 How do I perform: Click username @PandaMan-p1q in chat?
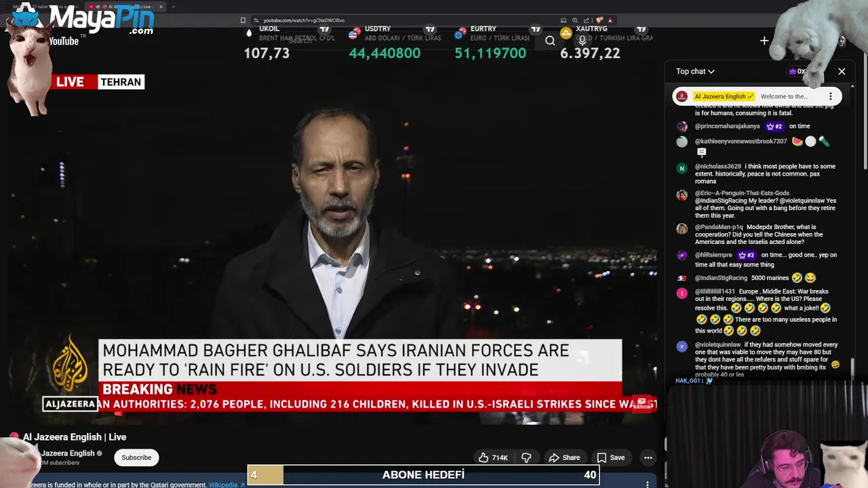tap(719, 227)
